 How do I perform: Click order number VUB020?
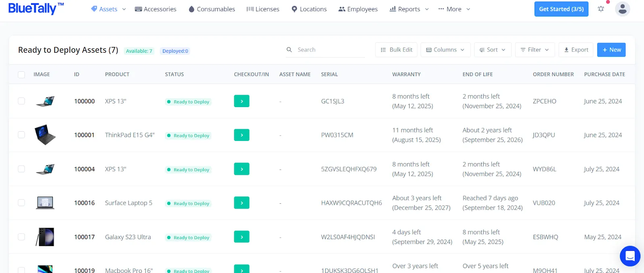[544, 203]
